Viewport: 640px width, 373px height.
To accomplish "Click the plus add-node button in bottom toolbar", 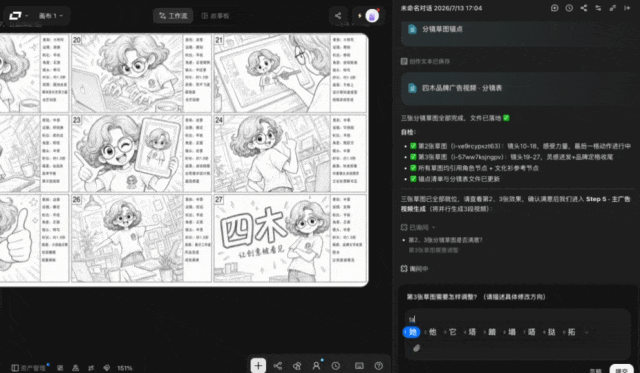I will pos(258,366).
